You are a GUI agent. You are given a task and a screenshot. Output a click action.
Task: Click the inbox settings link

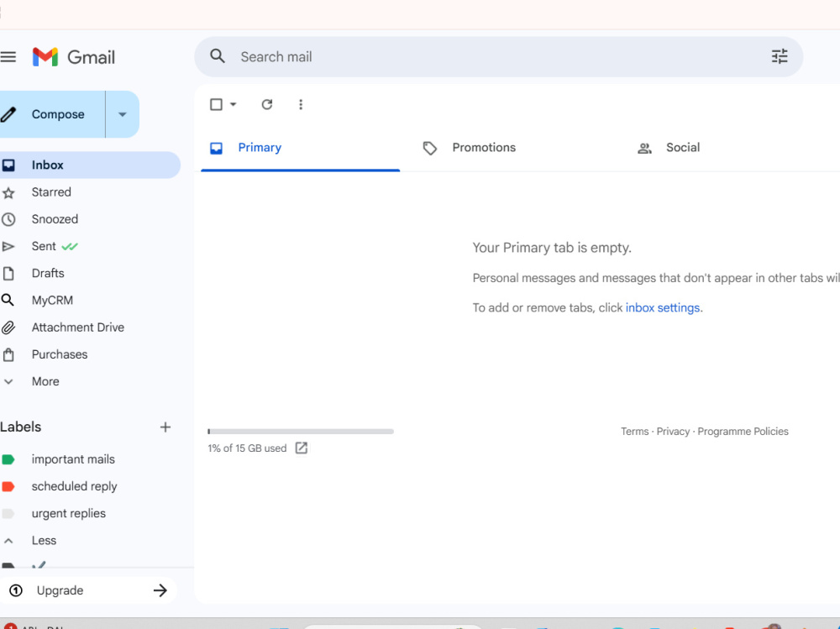click(x=663, y=307)
